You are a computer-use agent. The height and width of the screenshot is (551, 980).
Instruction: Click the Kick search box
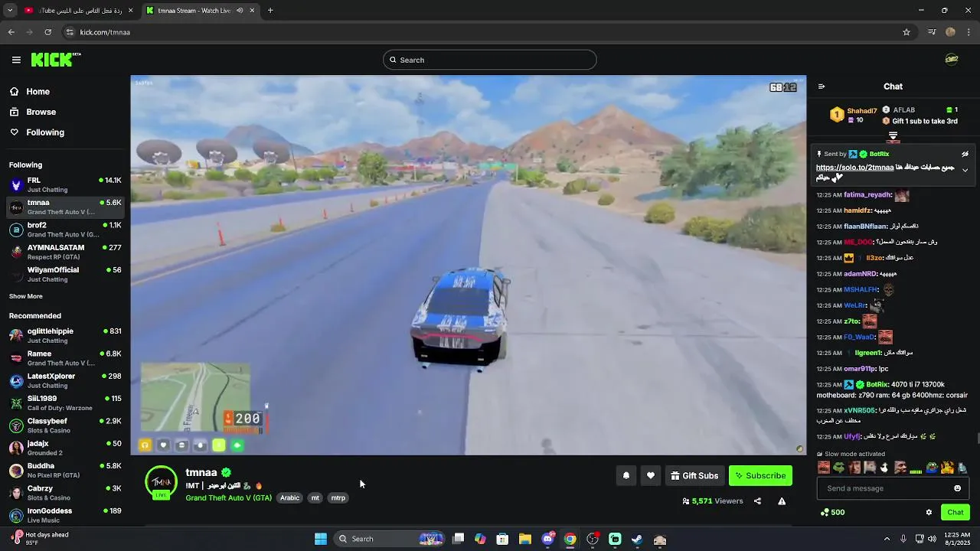coord(490,60)
